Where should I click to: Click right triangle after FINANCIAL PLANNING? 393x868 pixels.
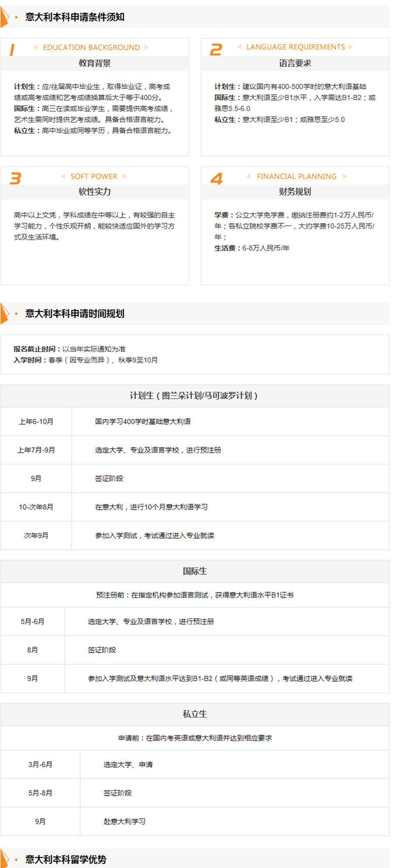point(345,176)
